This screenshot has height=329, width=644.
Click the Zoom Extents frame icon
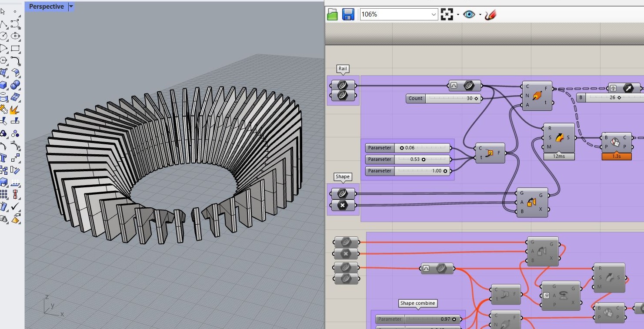pyautogui.click(x=447, y=14)
